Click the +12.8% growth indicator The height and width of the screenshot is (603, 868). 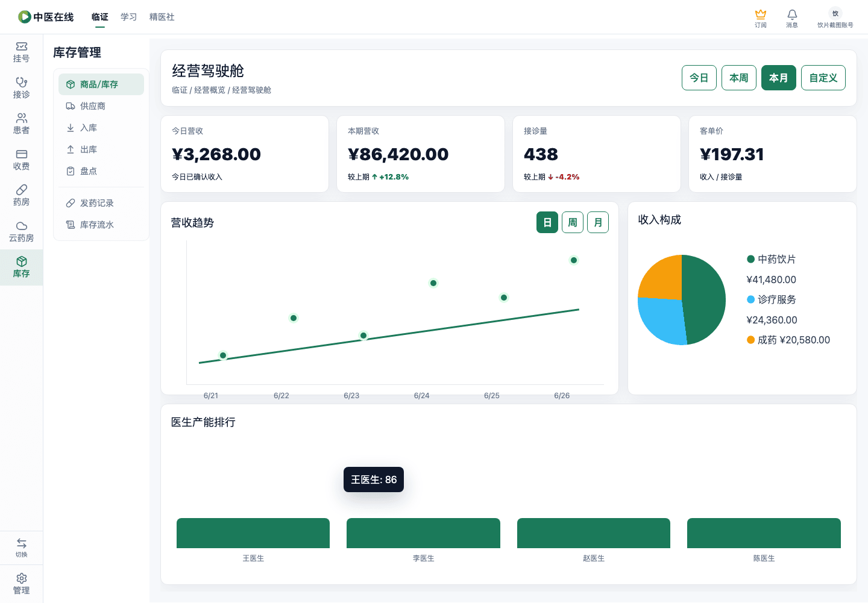[x=390, y=177]
